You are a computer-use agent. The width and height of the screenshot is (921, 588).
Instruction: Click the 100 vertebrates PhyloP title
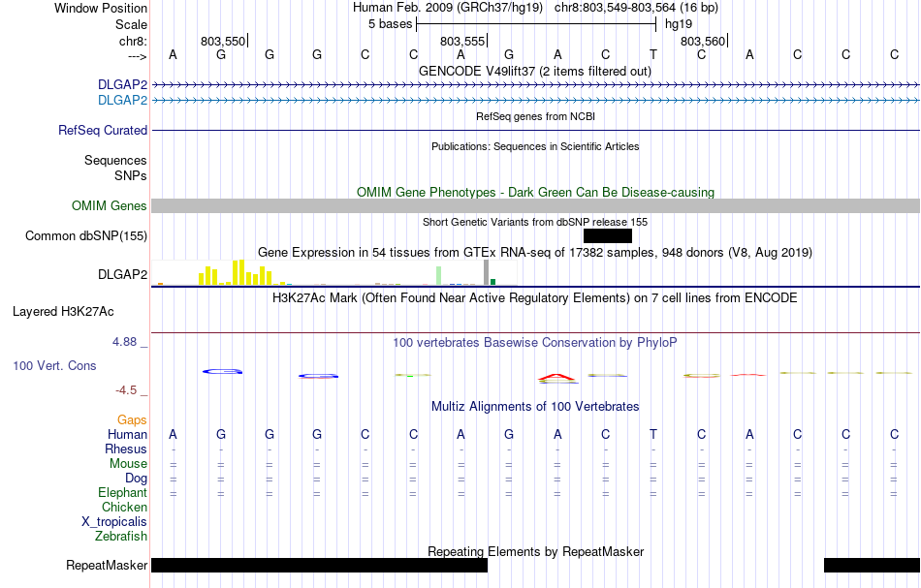point(535,342)
